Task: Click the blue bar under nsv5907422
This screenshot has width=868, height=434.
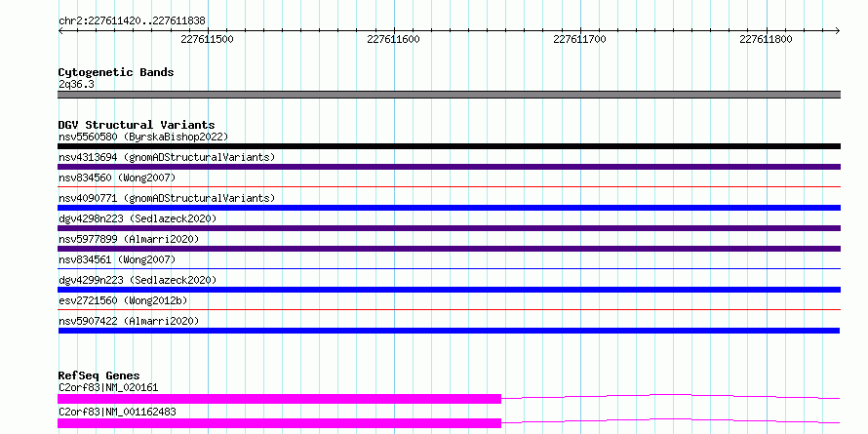Action: pos(449,331)
